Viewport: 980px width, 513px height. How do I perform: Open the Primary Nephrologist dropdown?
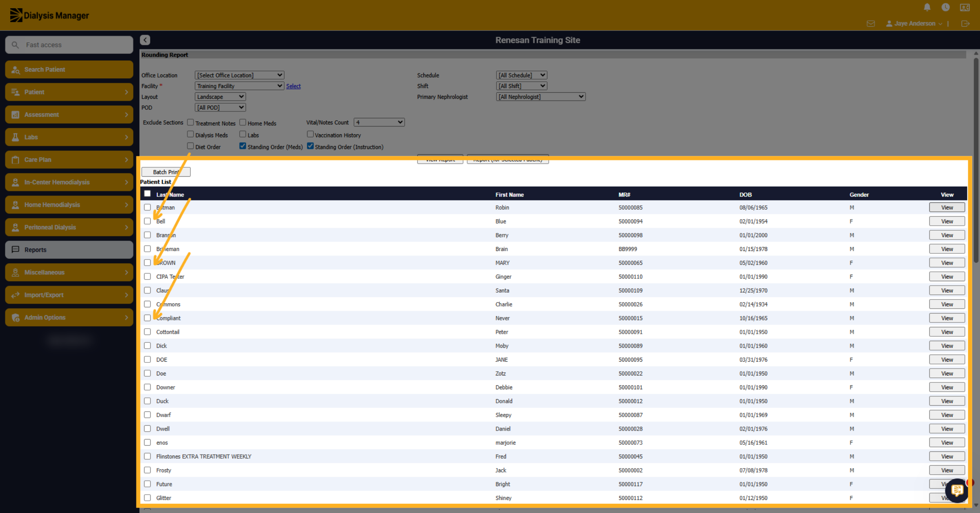541,97
